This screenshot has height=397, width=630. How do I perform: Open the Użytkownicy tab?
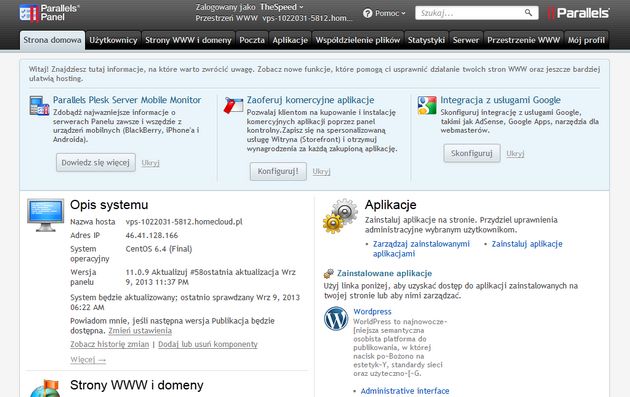point(113,40)
